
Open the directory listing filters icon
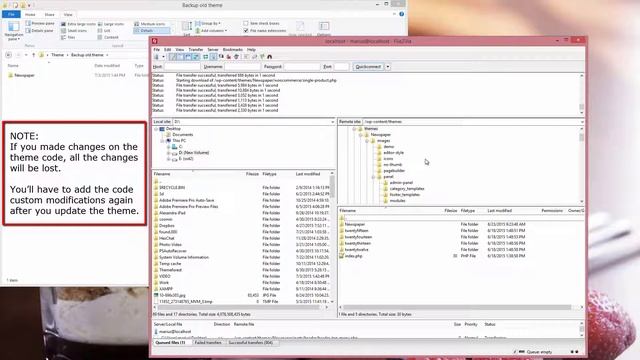(246, 57)
